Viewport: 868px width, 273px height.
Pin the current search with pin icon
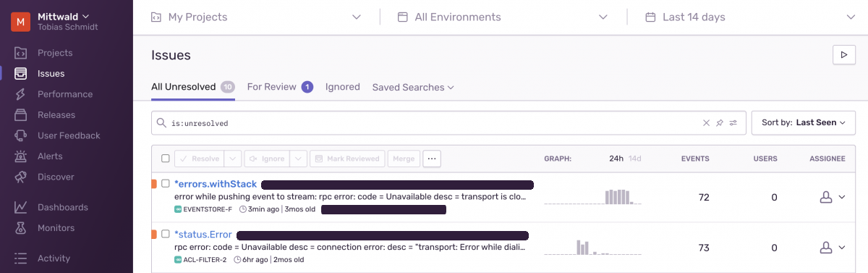pos(720,123)
